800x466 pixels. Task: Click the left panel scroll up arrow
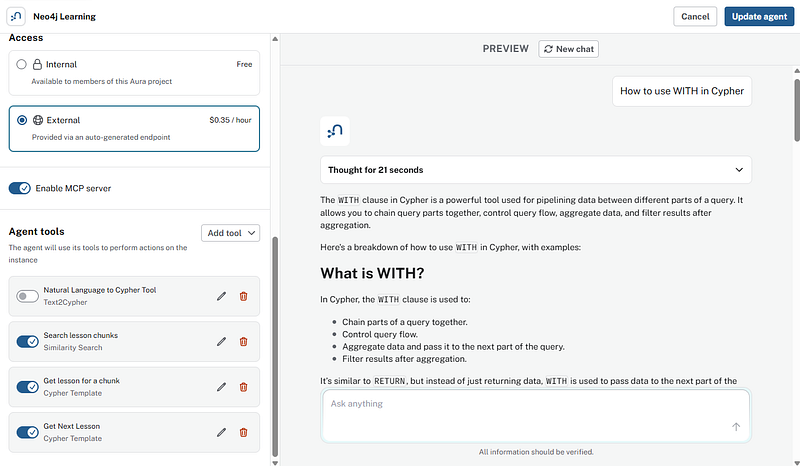click(x=275, y=39)
